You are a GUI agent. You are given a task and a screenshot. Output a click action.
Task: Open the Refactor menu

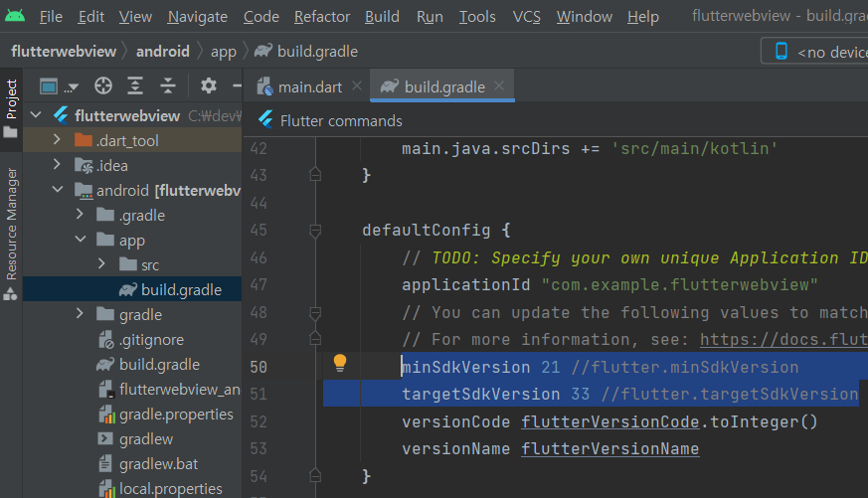(322, 17)
